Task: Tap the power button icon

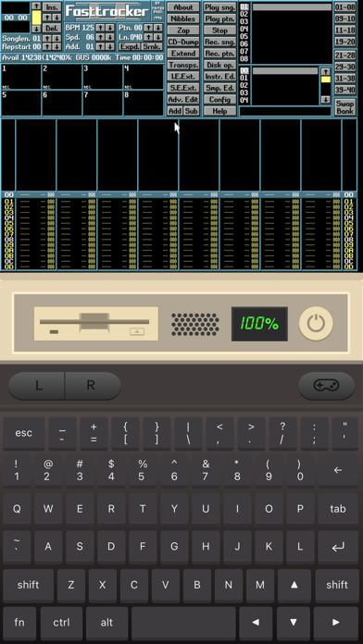Action: click(316, 324)
